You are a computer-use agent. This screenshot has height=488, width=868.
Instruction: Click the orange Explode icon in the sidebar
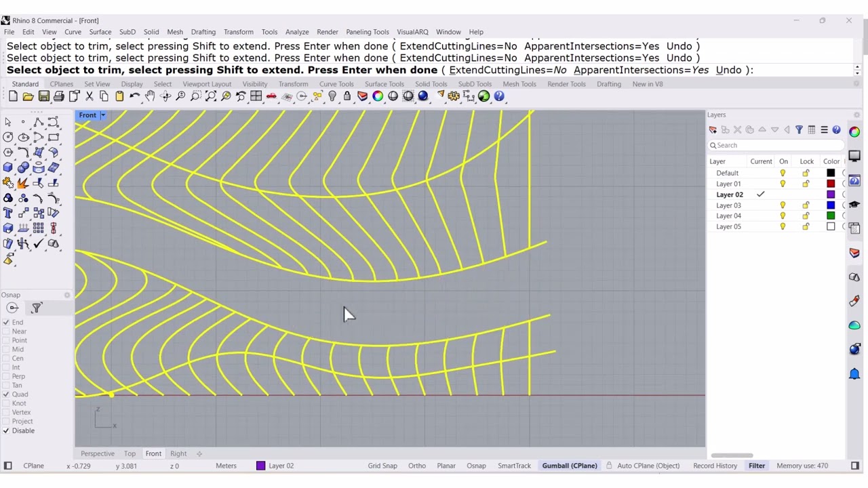[x=23, y=183]
